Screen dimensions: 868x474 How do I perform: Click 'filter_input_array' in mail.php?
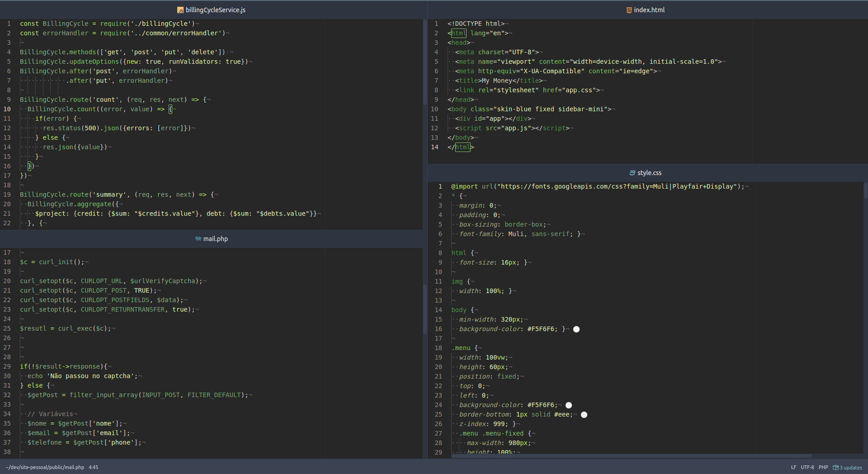(x=104, y=395)
